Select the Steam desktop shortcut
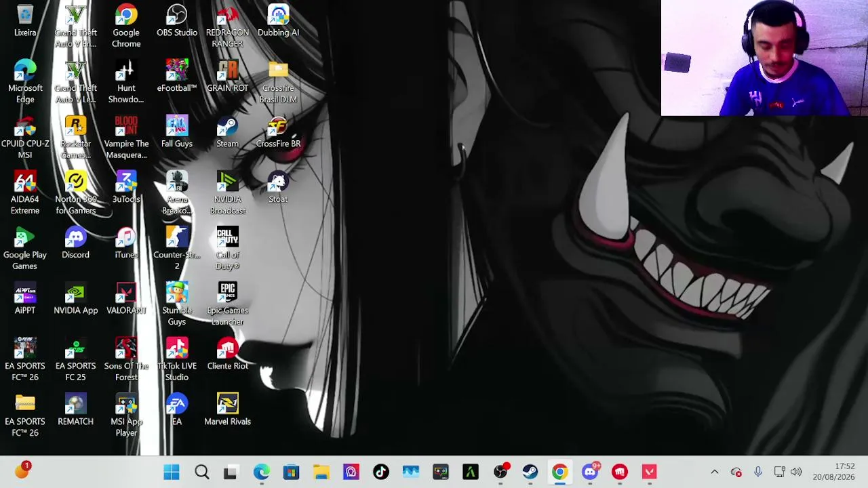 pyautogui.click(x=227, y=132)
